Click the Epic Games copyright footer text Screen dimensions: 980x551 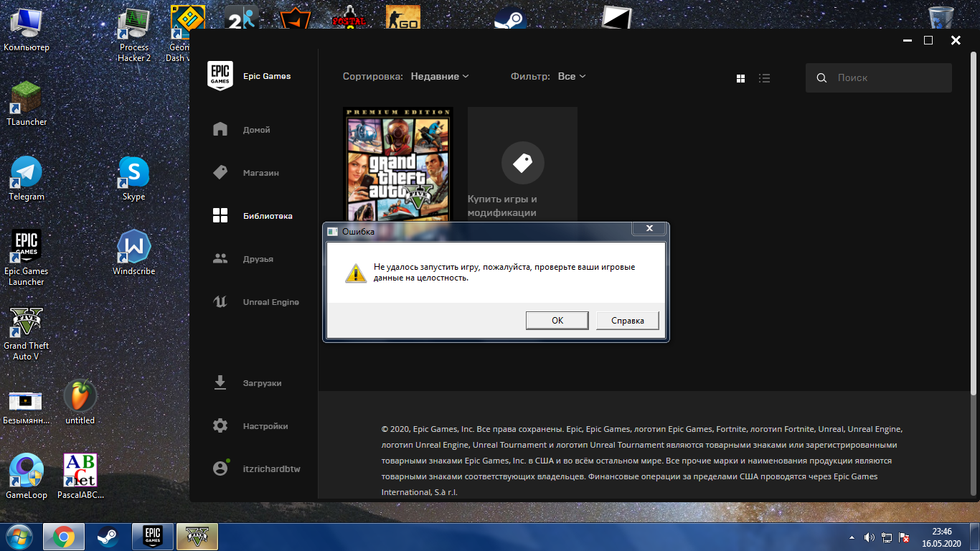pos(642,461)
